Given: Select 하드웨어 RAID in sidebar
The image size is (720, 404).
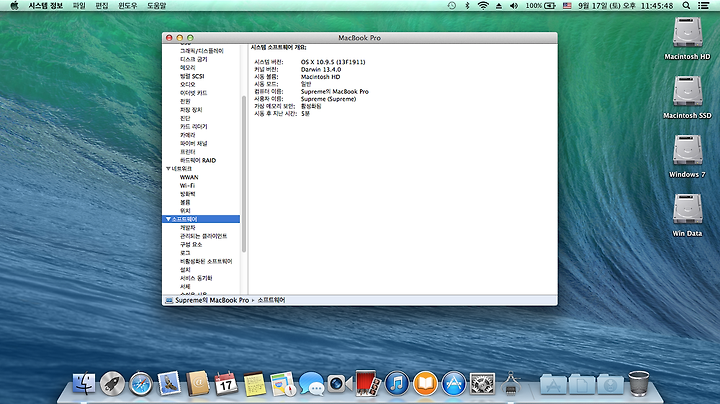Looking at the screenshot, I should click(x=198, y=160).
